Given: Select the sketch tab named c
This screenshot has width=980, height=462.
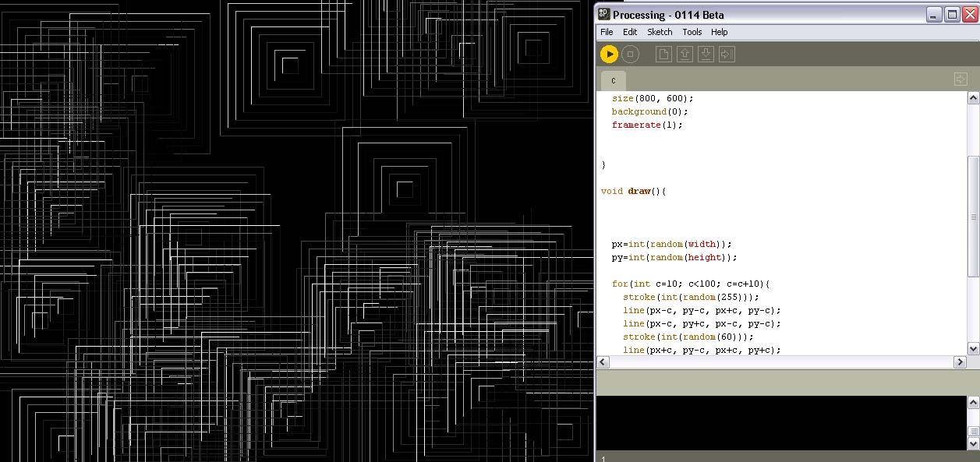Looking at the screenshot, I should (614, 81).
